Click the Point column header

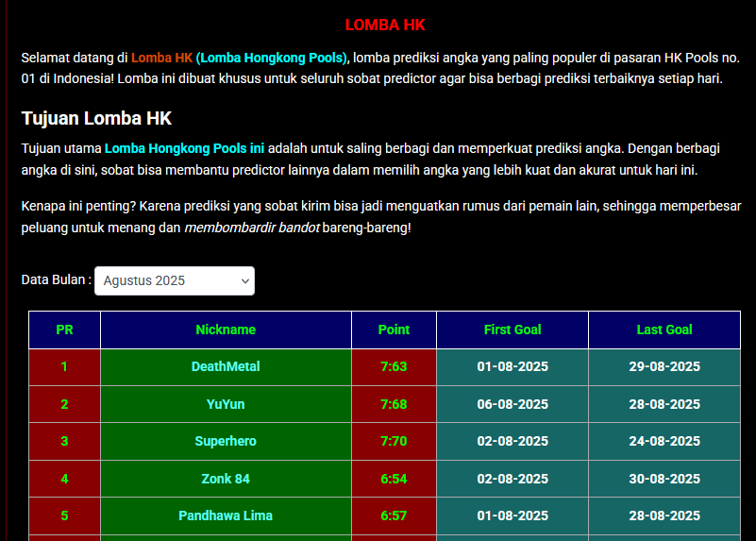[x=394, y=330]
